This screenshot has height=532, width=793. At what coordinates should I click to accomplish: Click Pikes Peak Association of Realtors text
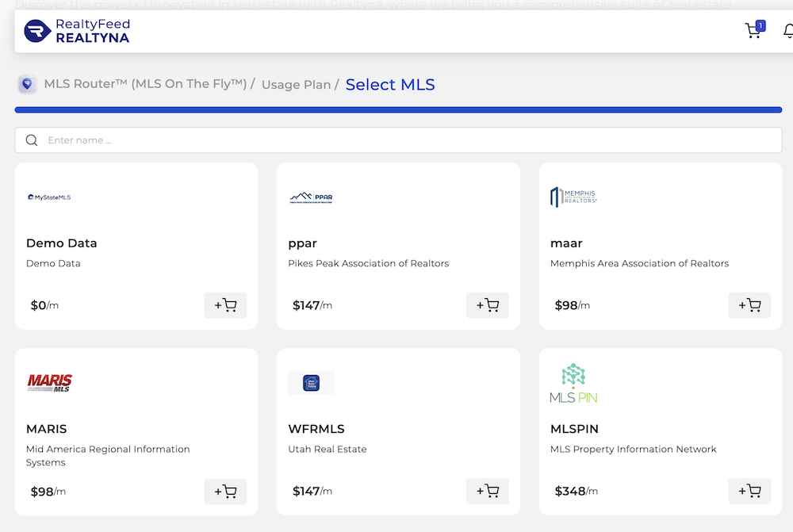click(369, 263)
